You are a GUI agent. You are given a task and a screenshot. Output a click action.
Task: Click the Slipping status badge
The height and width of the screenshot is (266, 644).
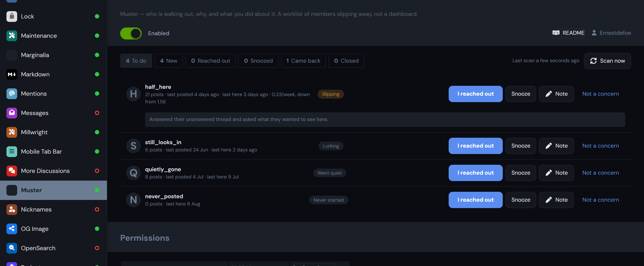click(x=331, y=94)
